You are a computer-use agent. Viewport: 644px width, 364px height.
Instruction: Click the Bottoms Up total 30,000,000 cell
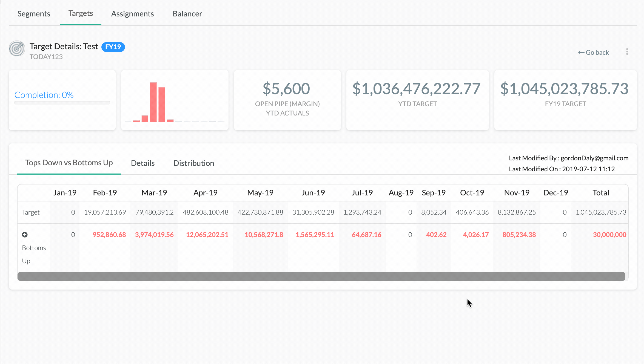click(609, 235)
